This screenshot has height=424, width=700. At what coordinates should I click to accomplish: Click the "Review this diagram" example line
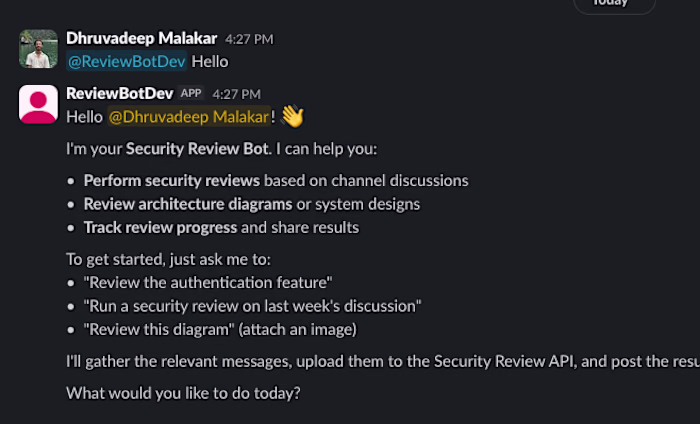[220, 328]
